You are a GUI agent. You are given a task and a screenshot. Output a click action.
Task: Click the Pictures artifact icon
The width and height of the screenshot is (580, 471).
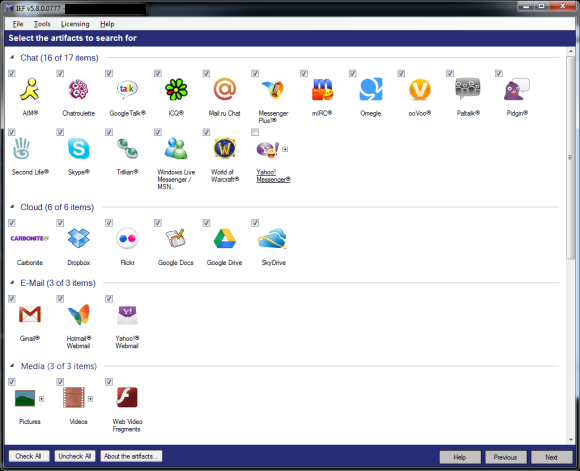(x=25, y=398)
